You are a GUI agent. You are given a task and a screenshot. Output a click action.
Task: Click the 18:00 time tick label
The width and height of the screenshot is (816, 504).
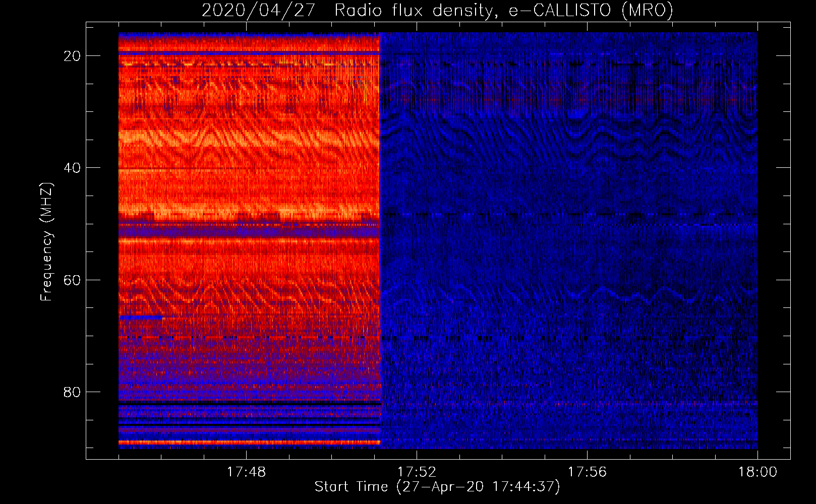(757, 472)
